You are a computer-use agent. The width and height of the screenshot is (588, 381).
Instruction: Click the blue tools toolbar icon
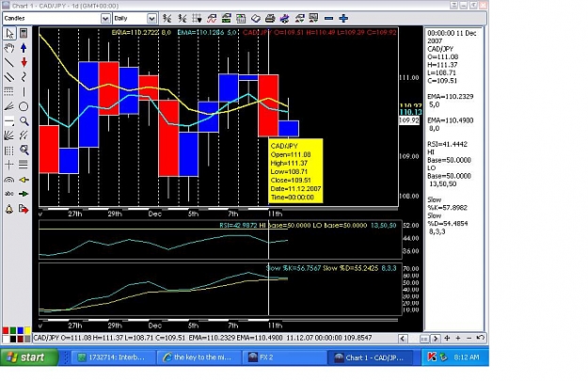point(285,18)
